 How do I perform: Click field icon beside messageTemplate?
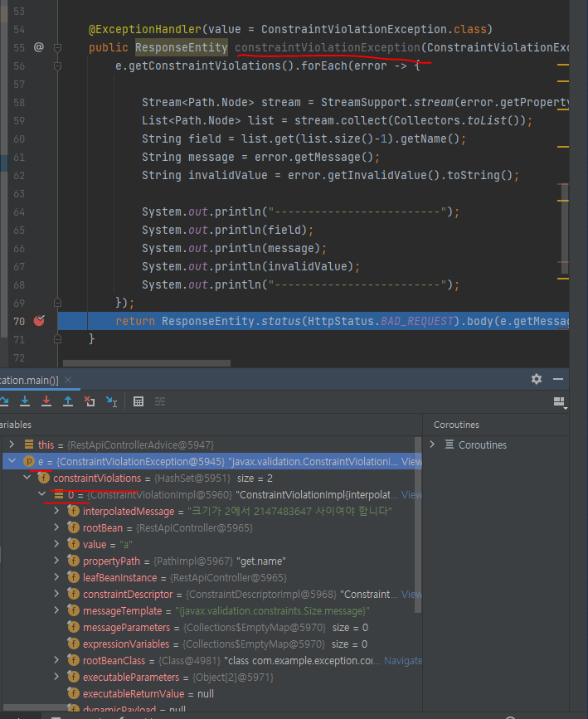click(73, 610)
